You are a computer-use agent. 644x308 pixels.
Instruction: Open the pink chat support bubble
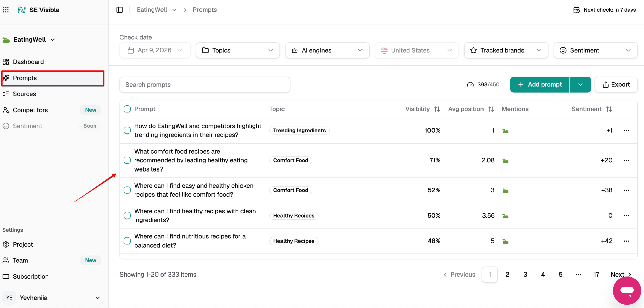[627, 290]
